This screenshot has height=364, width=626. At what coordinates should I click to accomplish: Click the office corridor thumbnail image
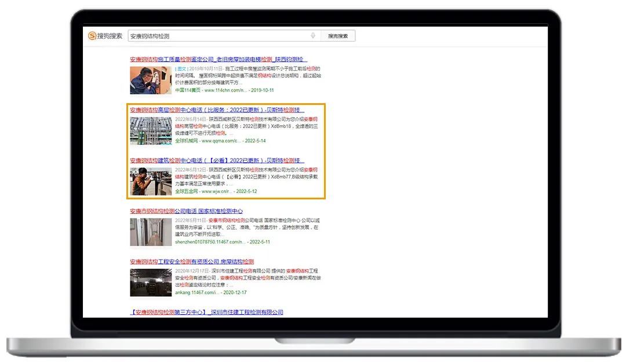click(151, 232)
